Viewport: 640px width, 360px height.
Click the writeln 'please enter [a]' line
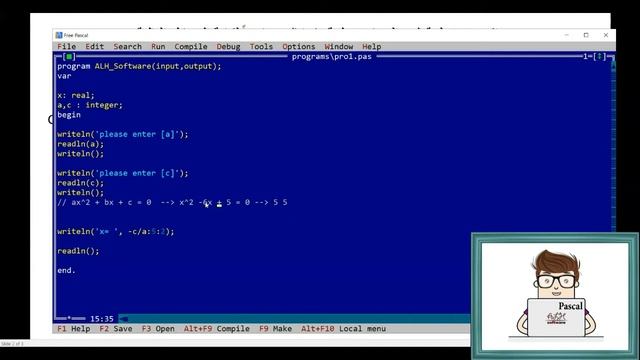[x=123, y=134]
